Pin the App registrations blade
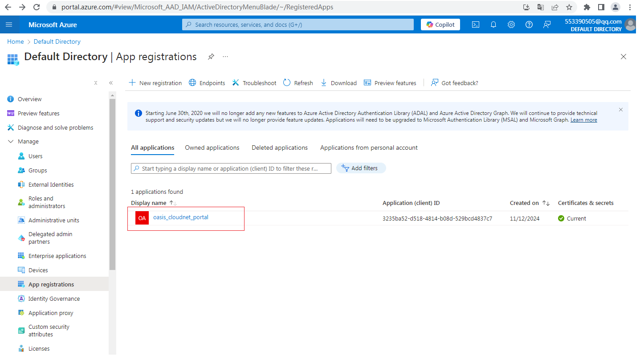 (211, 57)
